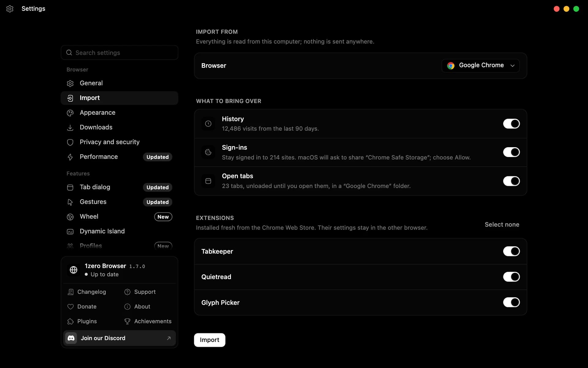The image size is (588, 368).
Task: Click the white Import button
Action: click(209, 340)
